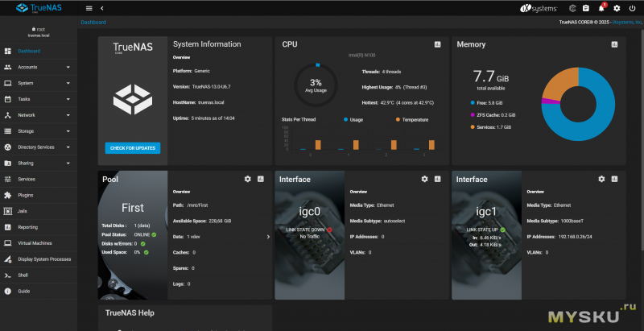Open igc1 interface reports chart icon

tap(614, 179)
